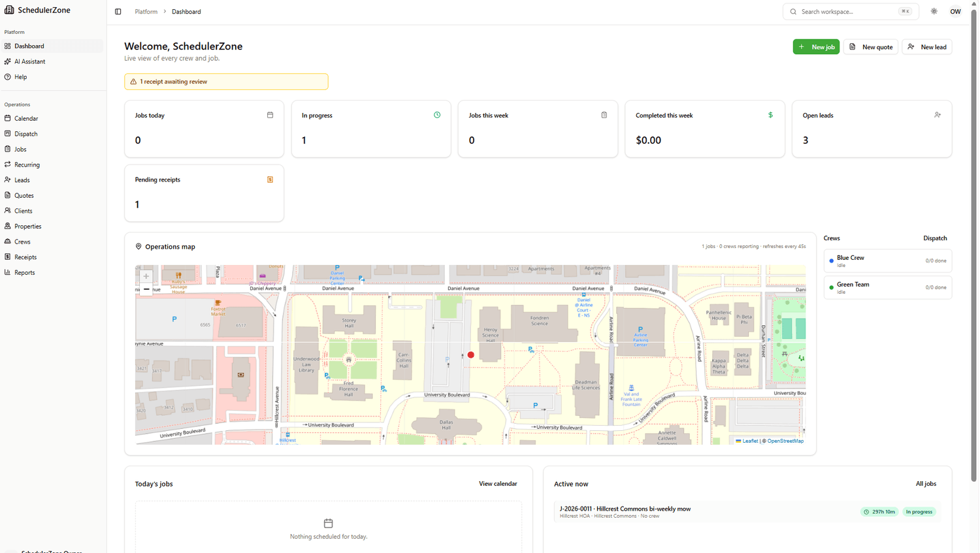Viewport: 980px width, 553px height.
Task: Open the Pending receipts card
Action: pyautogui.click(x=204, y=193)
